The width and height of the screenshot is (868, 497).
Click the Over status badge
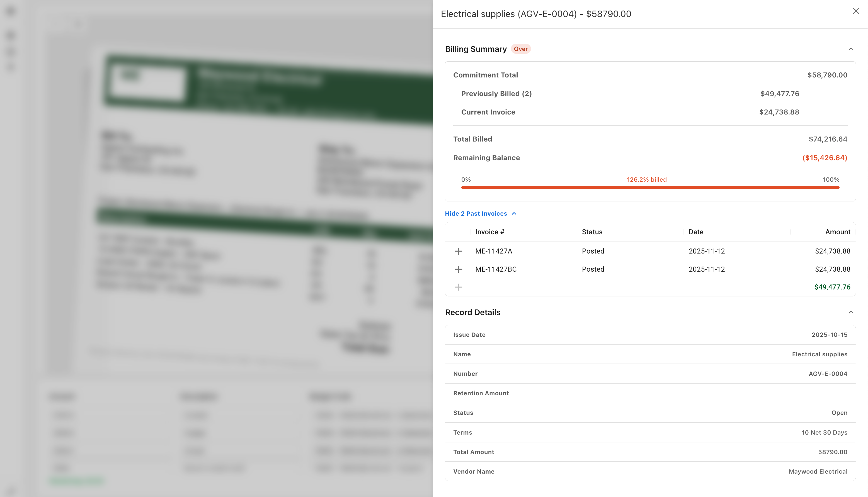point(520,49)
